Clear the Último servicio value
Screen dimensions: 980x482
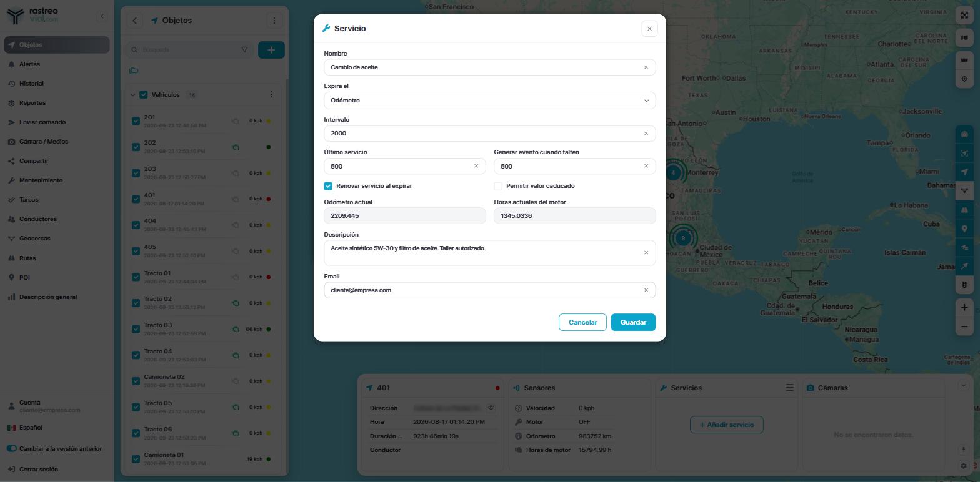476,166
